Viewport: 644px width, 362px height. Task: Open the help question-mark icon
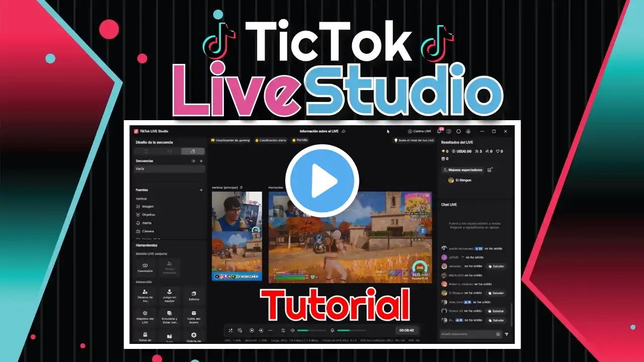(x=449, y=131)
